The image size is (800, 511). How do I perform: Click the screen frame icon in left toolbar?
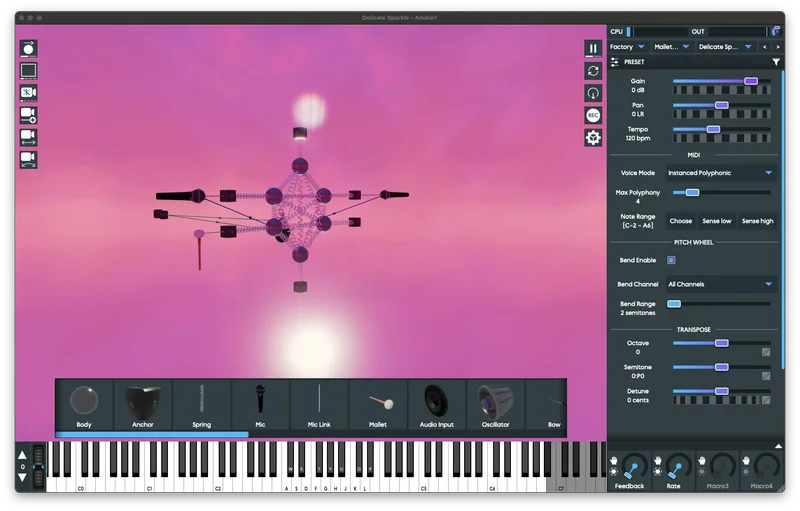point(29,71)
